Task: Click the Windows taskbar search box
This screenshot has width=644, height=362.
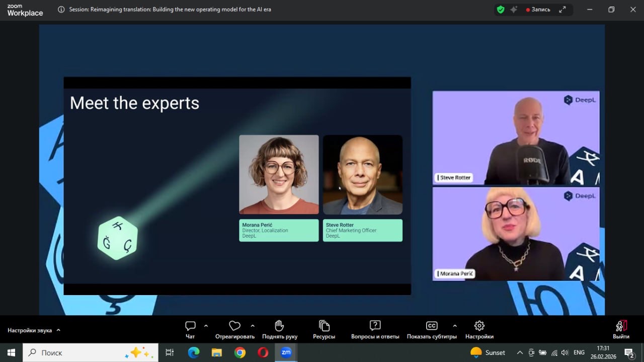Action: point(91,352)
